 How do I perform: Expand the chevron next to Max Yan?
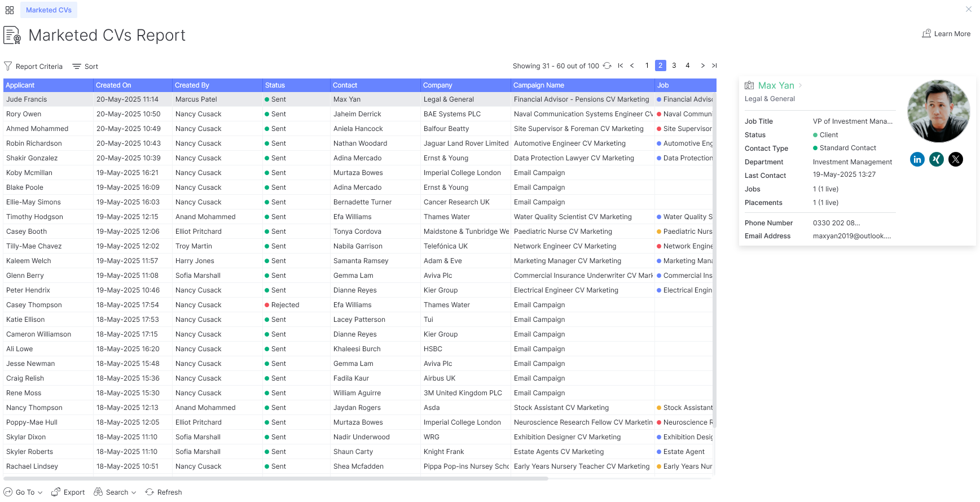click(800, 85)
